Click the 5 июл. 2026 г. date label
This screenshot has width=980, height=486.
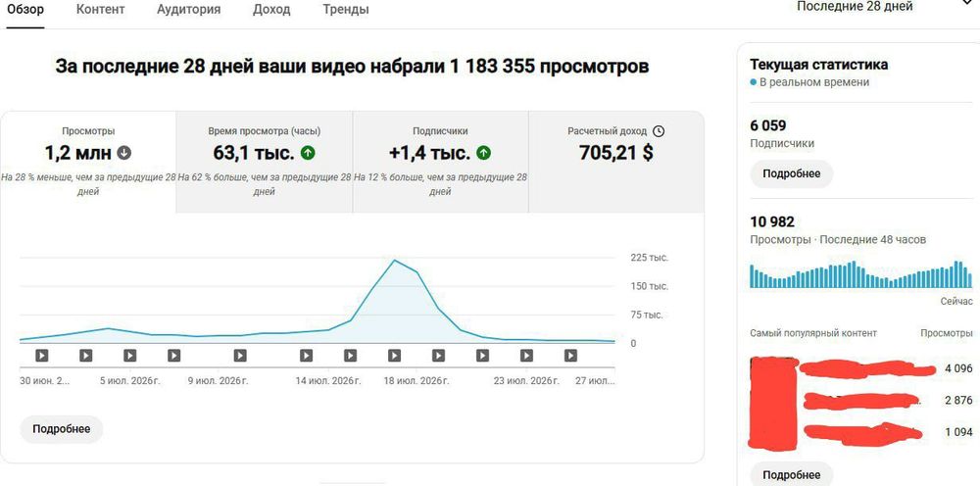(130, 380)
